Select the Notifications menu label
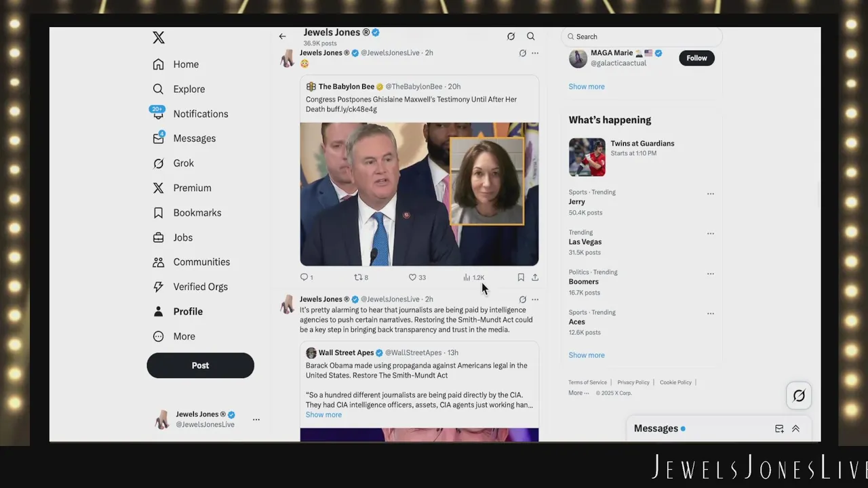This screenshot has width=868, height=488. tap(201, 114)
